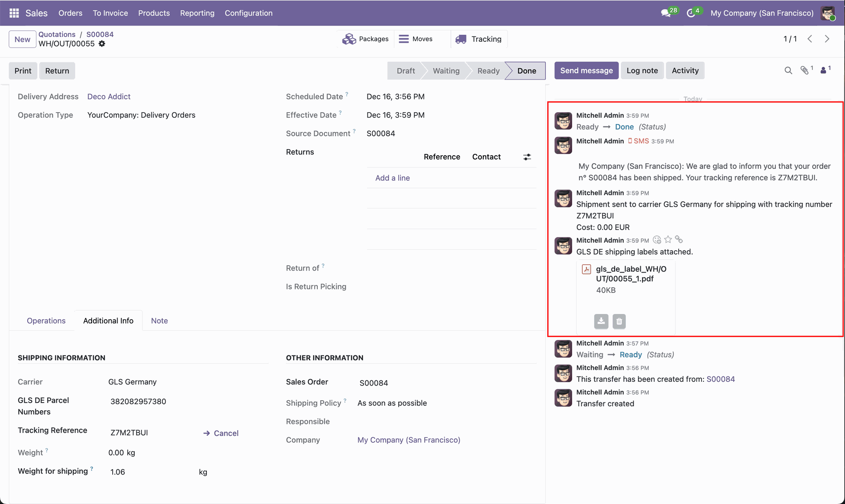Open the Reporting menu
The image size is (845, 504).
[197, 13]
